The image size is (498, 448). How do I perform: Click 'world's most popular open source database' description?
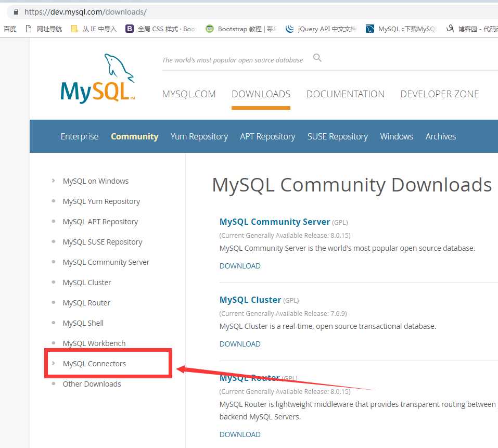tap(347, 248)
